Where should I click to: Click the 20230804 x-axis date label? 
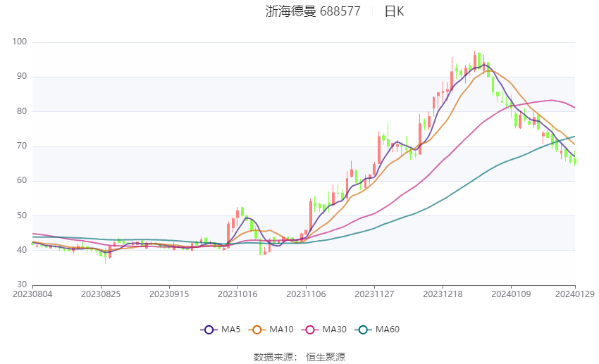click(x=32, y=294)
